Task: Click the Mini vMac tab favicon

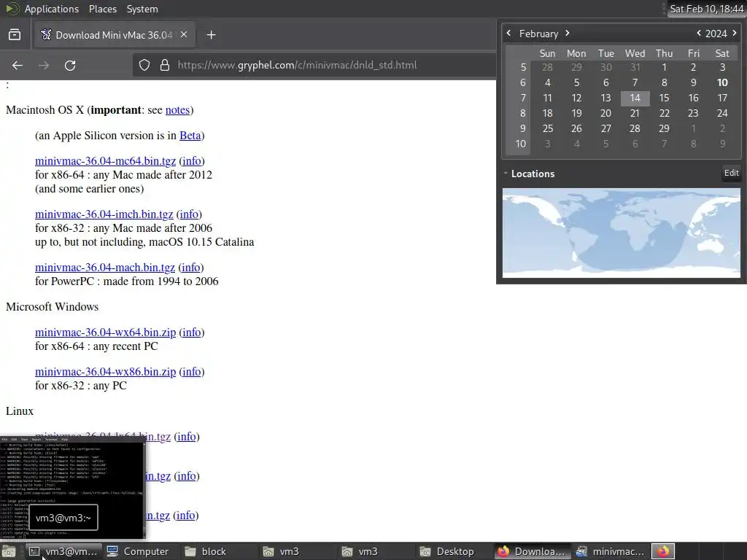Action: pyautogui.click(x=46, y=35)
